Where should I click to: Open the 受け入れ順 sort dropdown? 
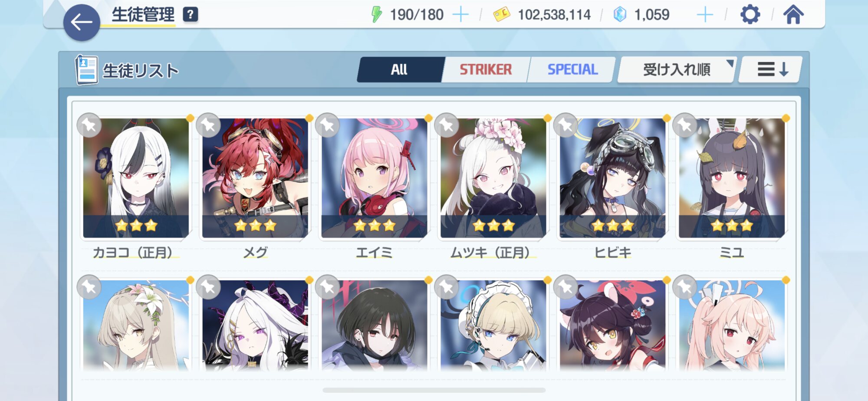pos(676,69)
